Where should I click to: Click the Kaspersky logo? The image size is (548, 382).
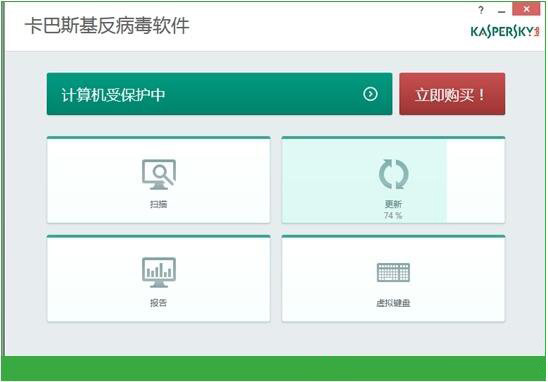pyautogui.click(x=505, y=31)
